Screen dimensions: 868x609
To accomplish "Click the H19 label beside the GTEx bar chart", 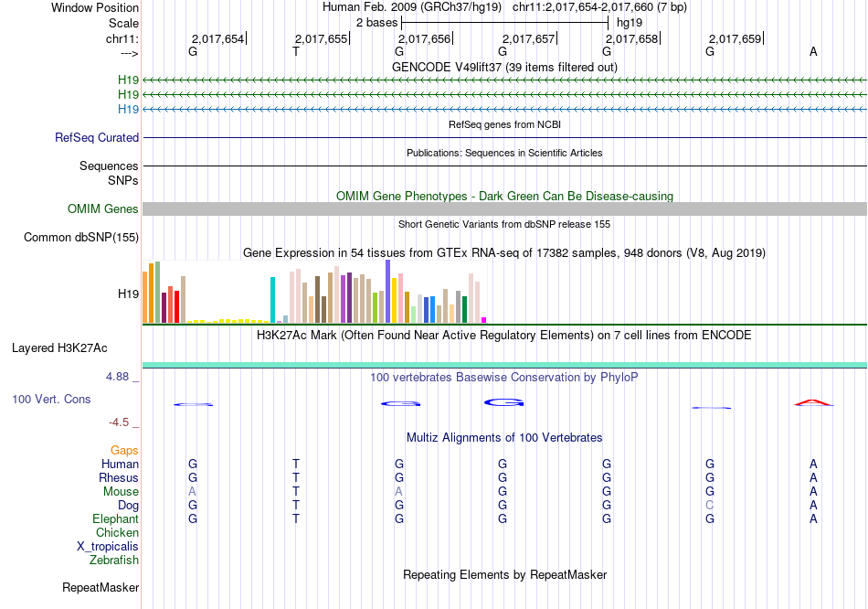I will [x=129, y=294].
